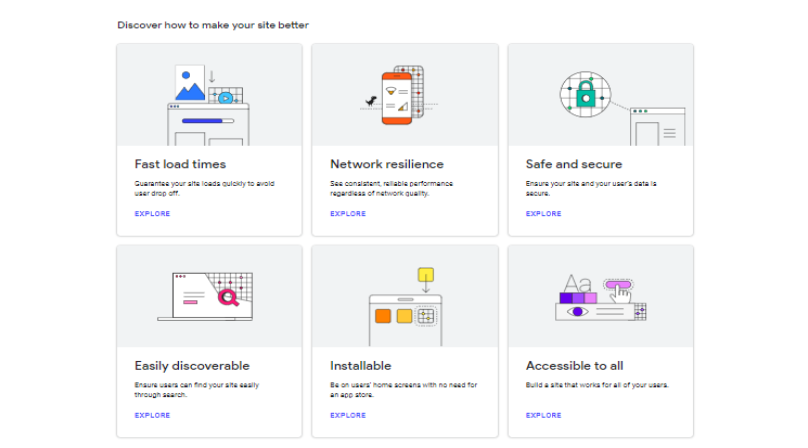
Task: Click the dinosaur icon beside the phone
Action: 371,101
